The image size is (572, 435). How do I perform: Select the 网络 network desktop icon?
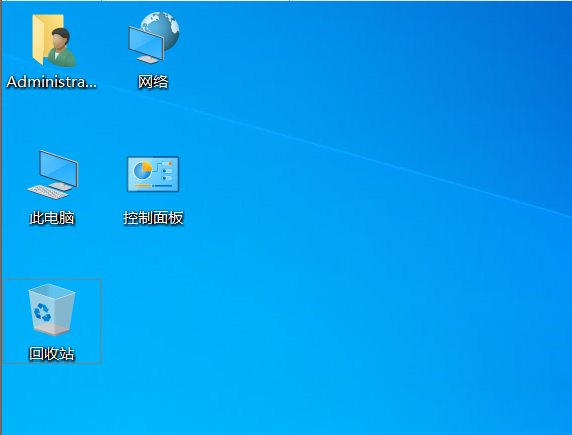pyautogui.click(x=154, y=38)
